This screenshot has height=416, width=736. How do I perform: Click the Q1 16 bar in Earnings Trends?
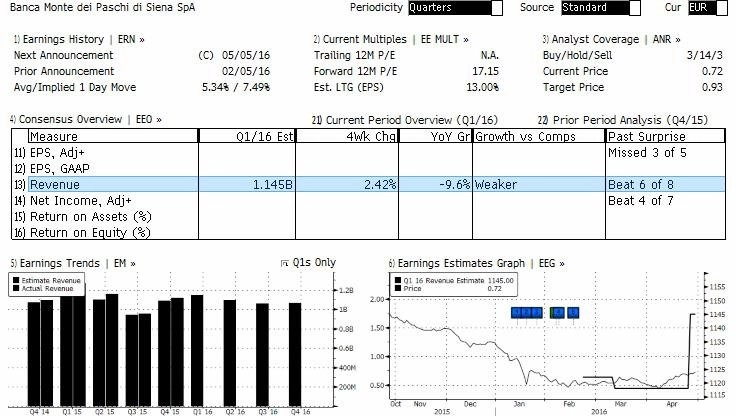(x=197, y=351)
